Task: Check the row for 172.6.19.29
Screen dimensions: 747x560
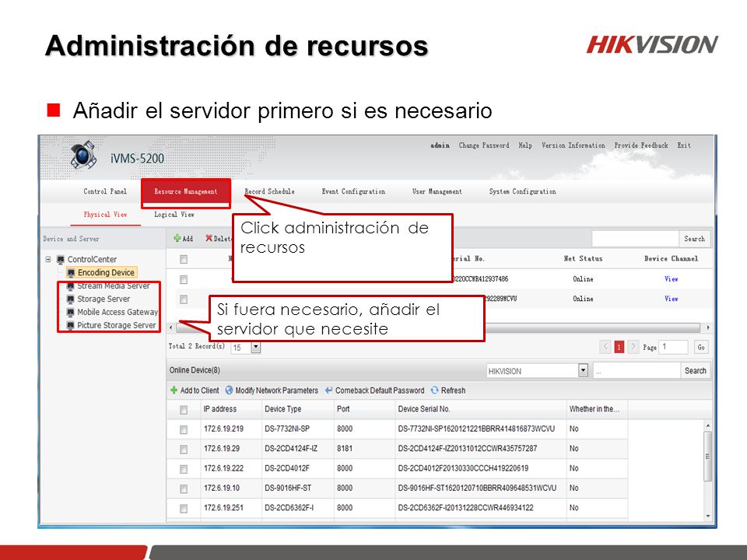Action: [x=184, y=450]
